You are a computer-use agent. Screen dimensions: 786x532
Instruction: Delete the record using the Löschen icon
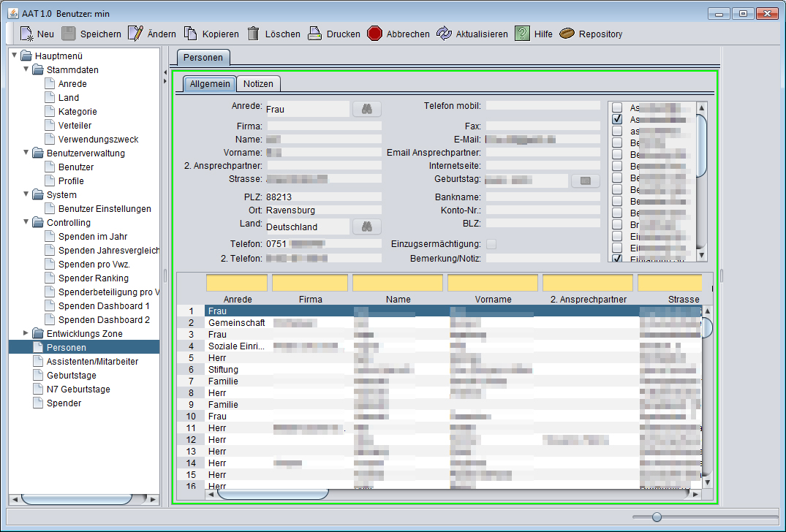point(252,33)
